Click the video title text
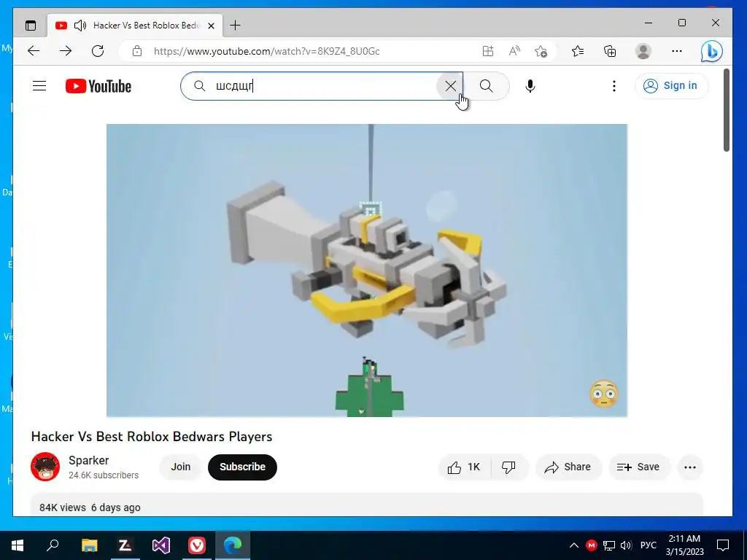747x560 pixels. coord(152,437)
